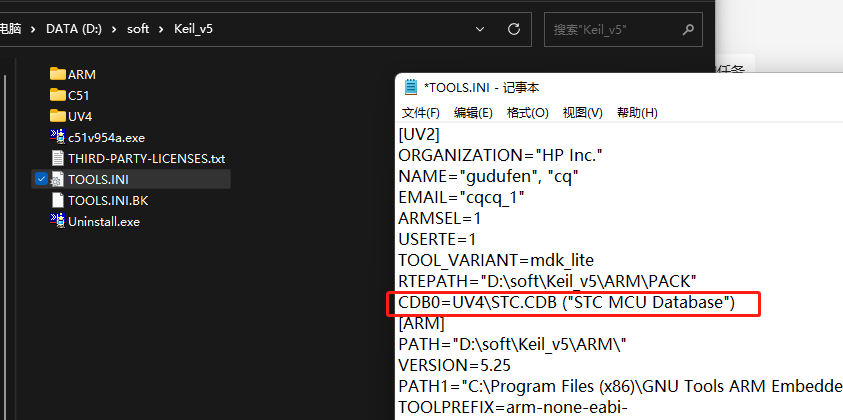The height and width of the screenshot is (420, 843).
Task: Open the 文件(F) menu in Notepad
Action: click(421, 112)
